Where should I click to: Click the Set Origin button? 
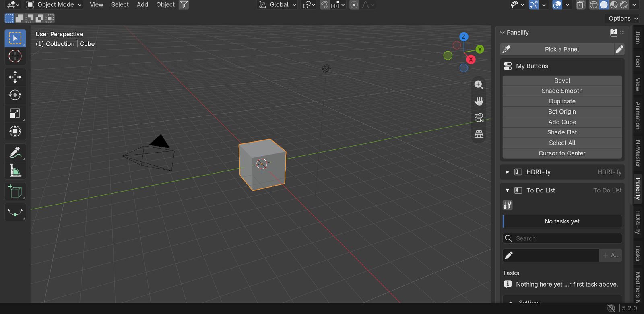(x=562, y=112)
